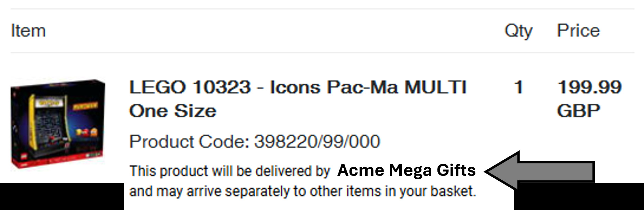Image resolution: width=644 pixels, height=210 pixels.
Task: Open the Acme Mega Gifts seller name
Action: point(407,170)
